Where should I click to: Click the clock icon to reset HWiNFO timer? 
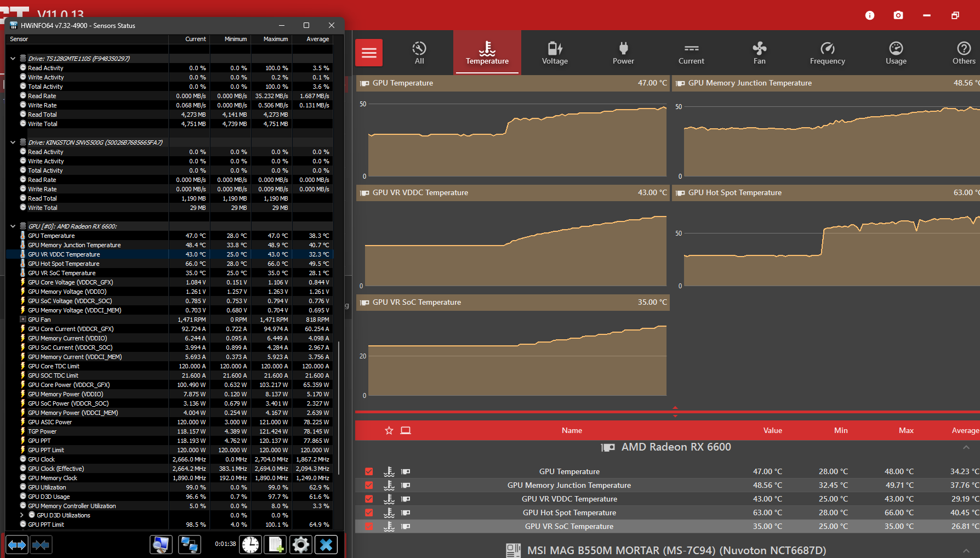pyautogui.click(x=250, y=545)
